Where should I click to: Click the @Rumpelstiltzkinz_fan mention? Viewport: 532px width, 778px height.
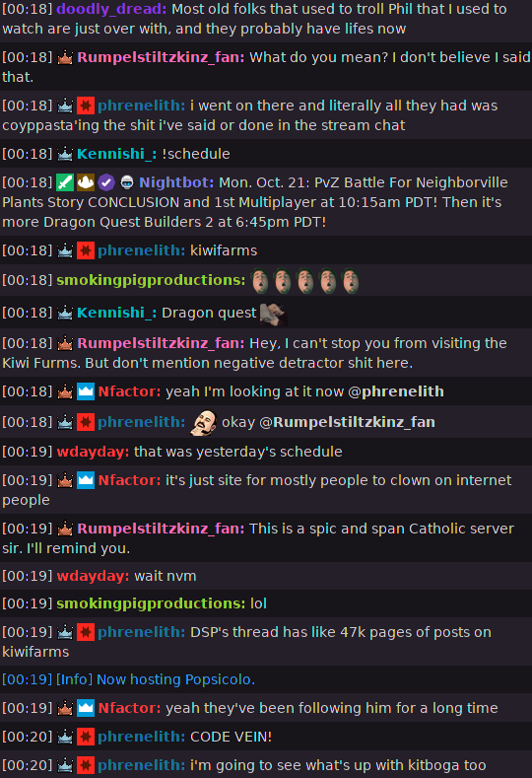[347, 422]
